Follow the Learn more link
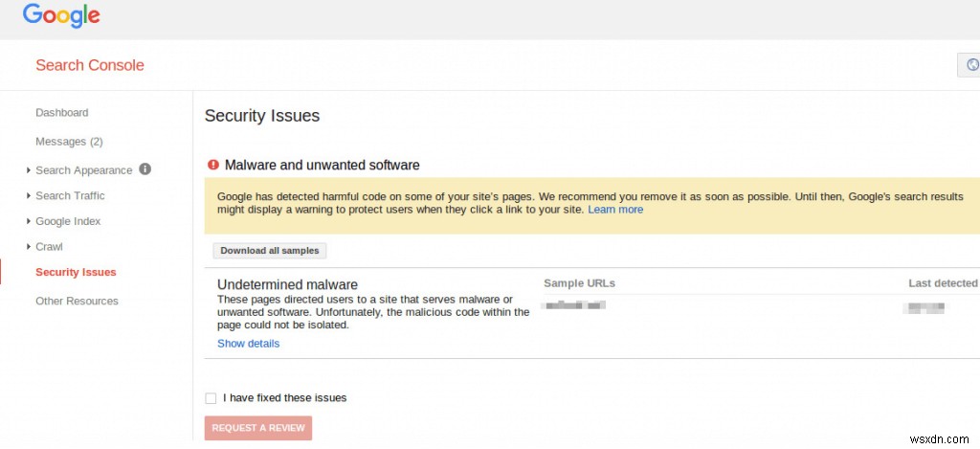 click(x=615, y=210)
